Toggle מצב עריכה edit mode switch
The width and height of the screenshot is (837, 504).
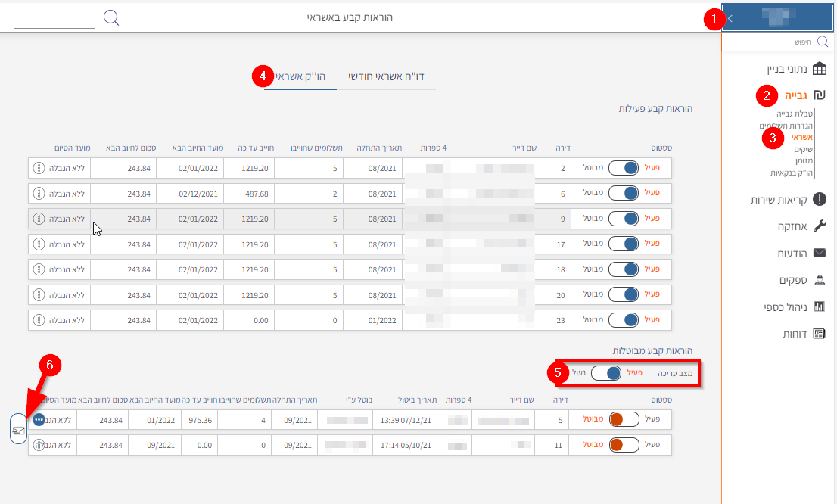tap(606, 373)
